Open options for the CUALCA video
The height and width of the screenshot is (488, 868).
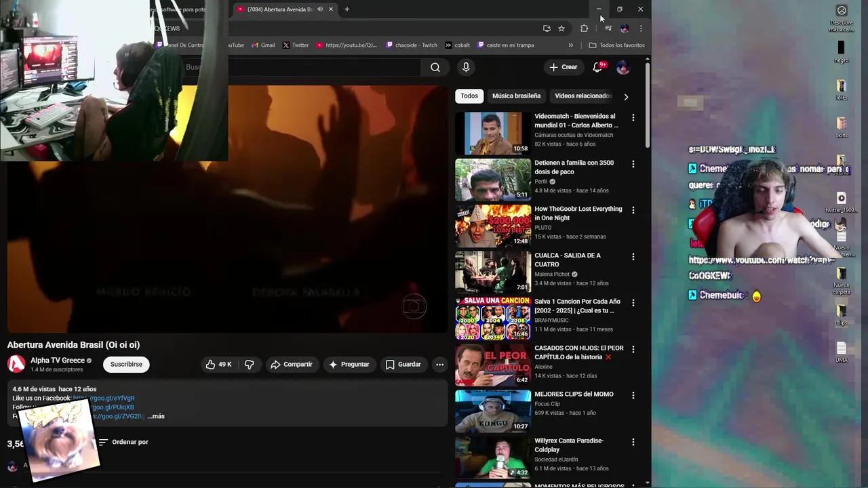pyautogui.click(x=633, y=257)
